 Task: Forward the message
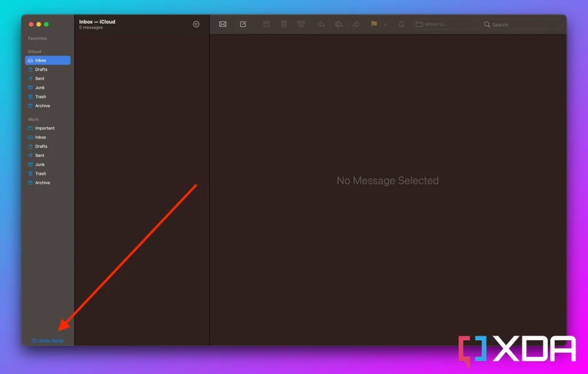[x=356, y=24]
